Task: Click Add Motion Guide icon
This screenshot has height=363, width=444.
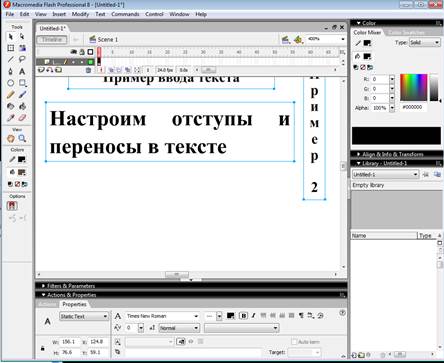Action: point(50,70)
